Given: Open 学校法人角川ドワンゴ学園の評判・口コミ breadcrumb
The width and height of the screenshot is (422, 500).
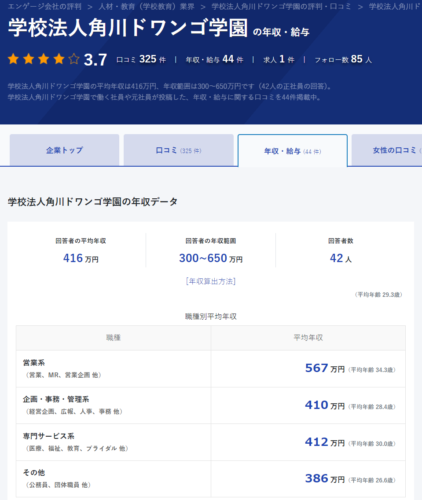Looking at the screenshot, I should pos(281,6).
